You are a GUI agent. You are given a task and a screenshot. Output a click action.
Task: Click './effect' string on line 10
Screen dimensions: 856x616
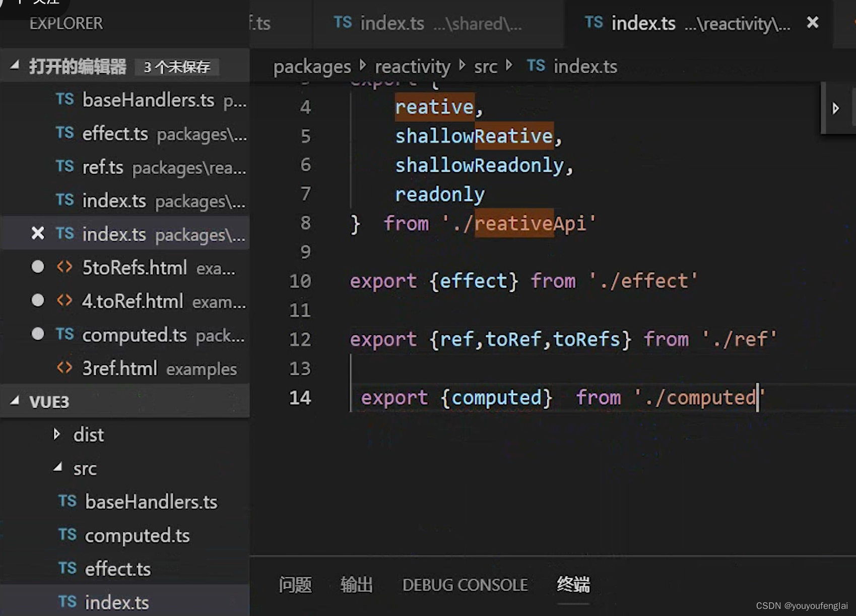pos(643,281)
